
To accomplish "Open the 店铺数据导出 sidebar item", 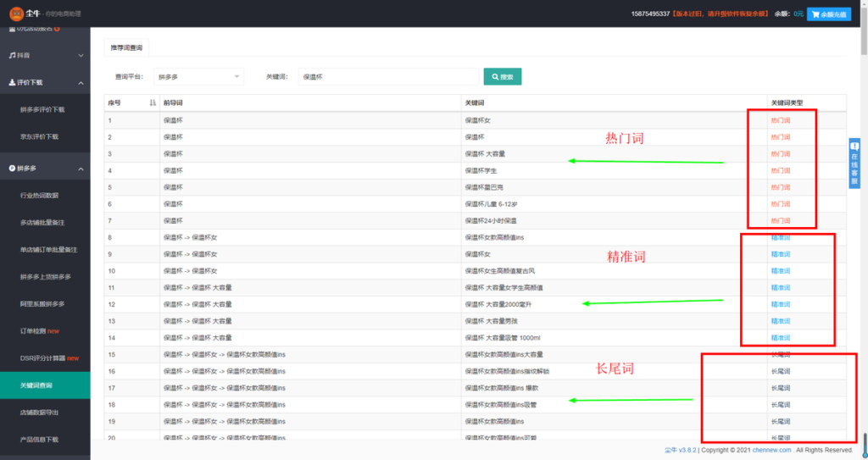I will click(x=39, y=413).
